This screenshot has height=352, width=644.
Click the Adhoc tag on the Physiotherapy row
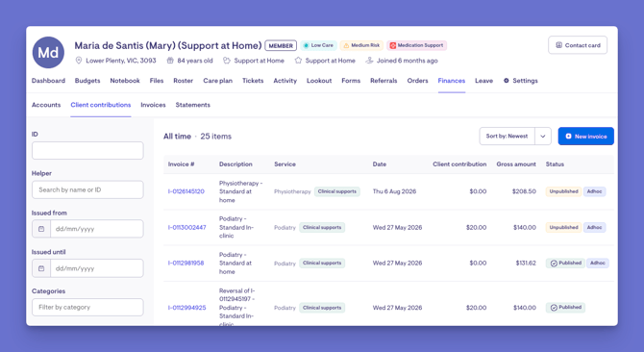click(x=594, y=191)
